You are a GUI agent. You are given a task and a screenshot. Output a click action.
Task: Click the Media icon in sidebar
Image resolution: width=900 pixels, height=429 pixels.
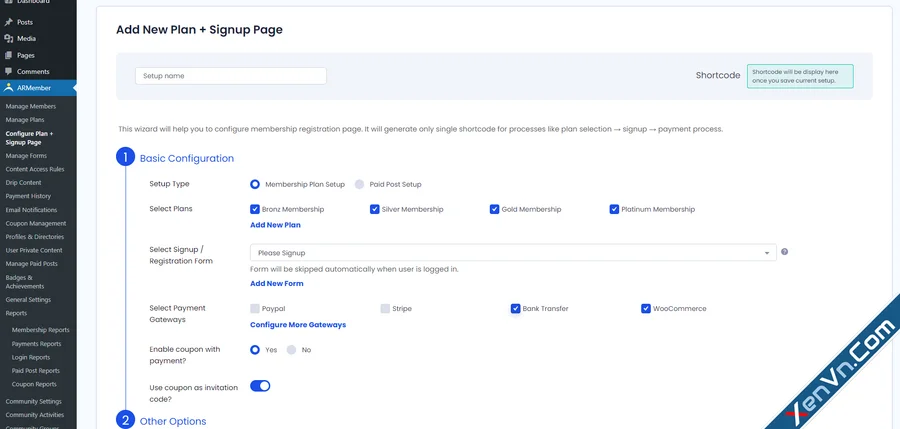click(8, 39)
